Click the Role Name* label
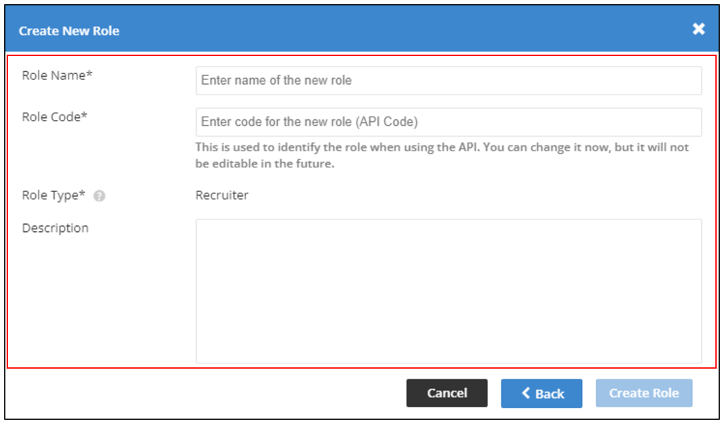 tap(57, 75)
